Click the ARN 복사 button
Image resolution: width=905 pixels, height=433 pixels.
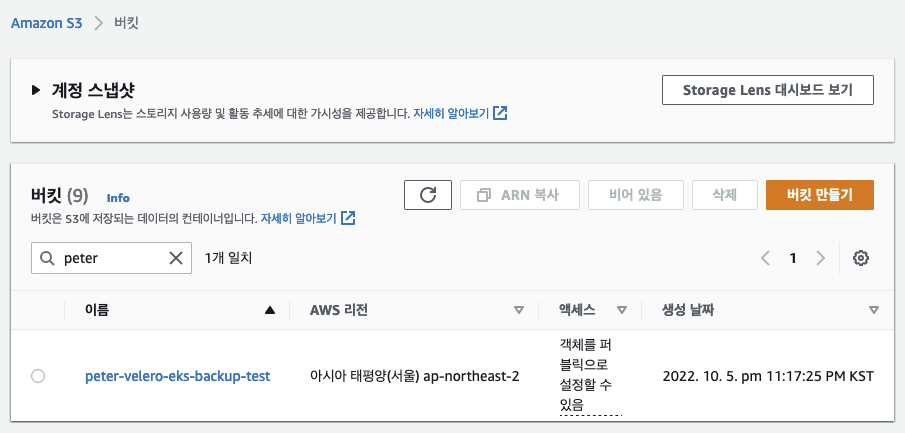(x=519, y=195)
